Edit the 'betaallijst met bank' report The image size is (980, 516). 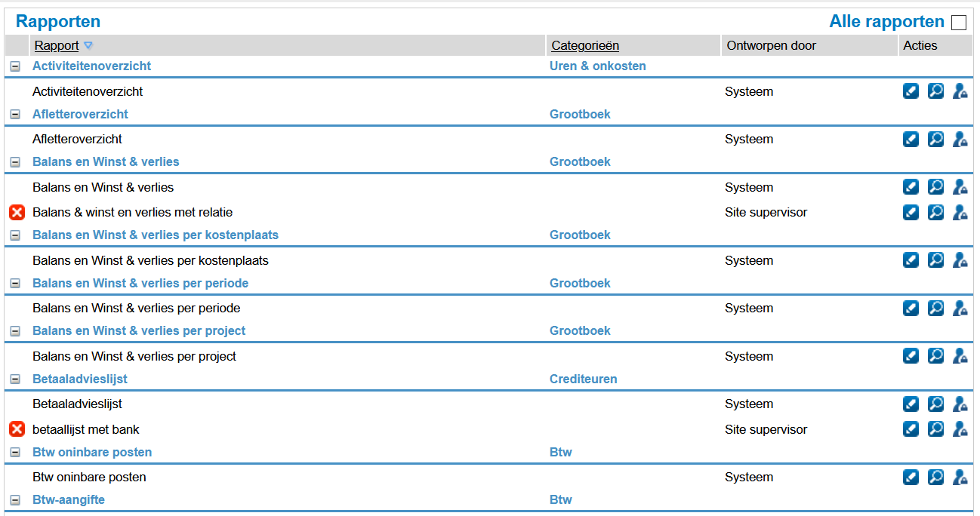click(911, 430)
